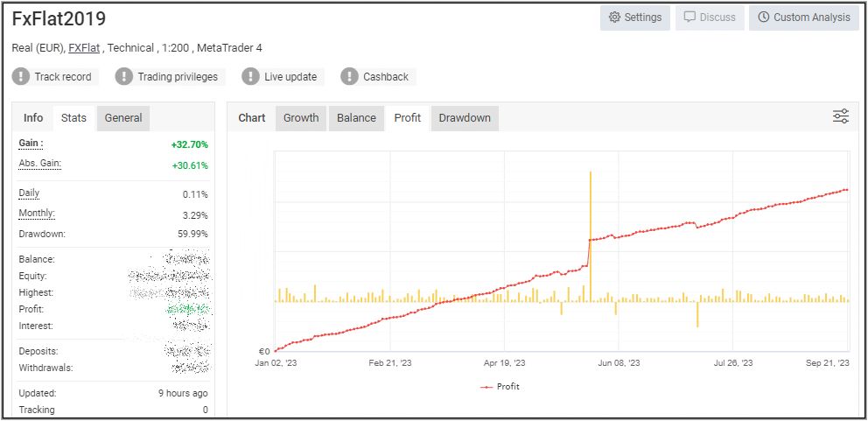The image size is (868, 421).
Task: Show the Balance chart tab
Action: point(356,118)
